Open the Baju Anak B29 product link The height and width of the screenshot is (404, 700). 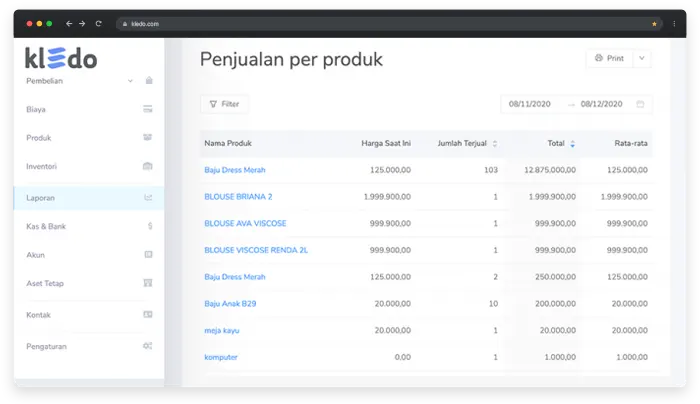(230, 304)
